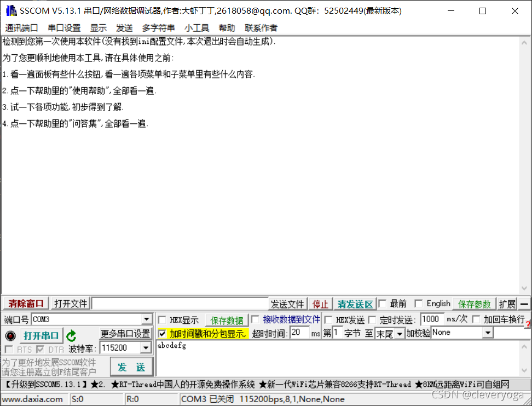This screenshot has height=406, width=532.
Task: Click the SSCOM app icon in title bar
Action: [x=10, y=11]
